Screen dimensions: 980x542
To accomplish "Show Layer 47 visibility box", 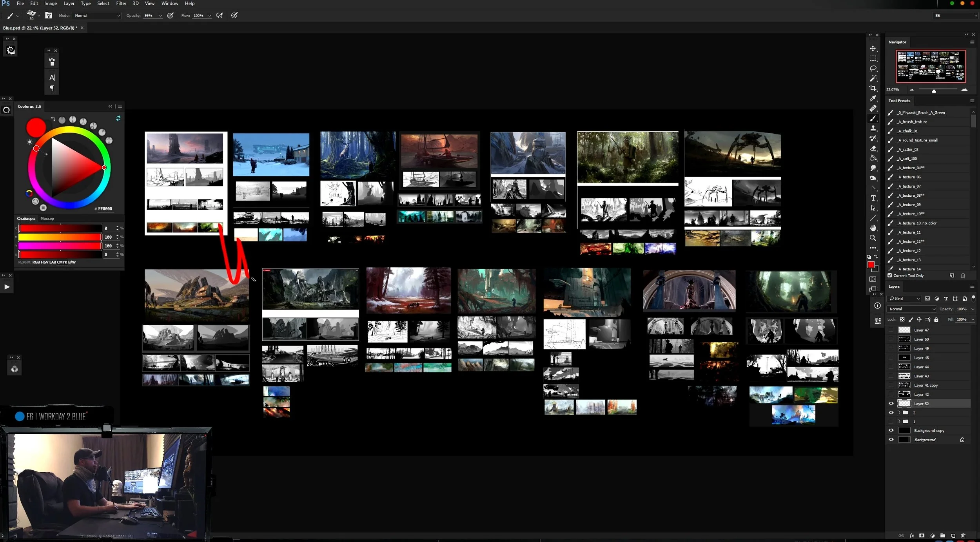I will (891, 330).
